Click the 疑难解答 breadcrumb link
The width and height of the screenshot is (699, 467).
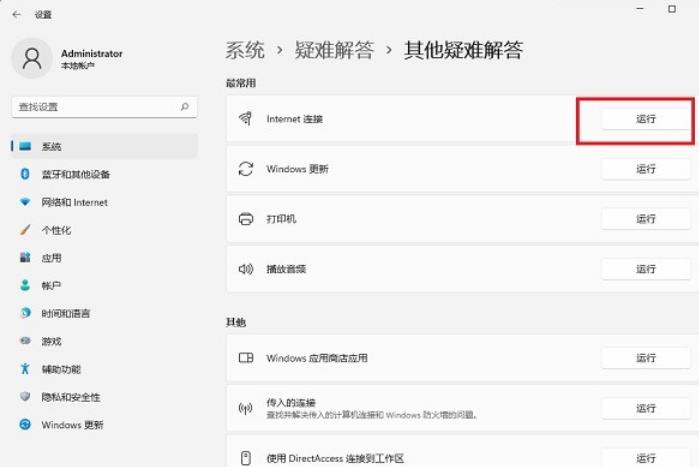tap(334, 49)
